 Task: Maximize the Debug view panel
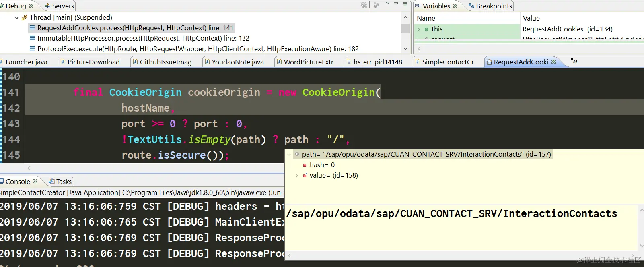coord(405,4)
